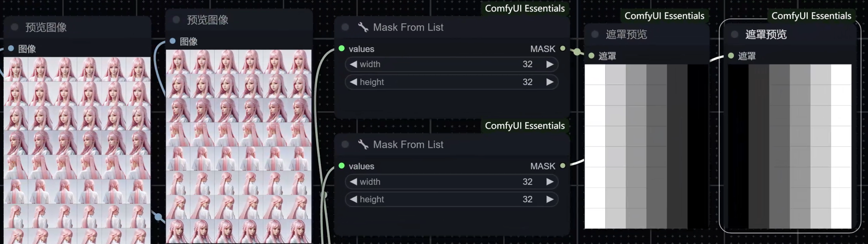The width and height of the screenshot is (868, 244).
Task: Click the MASK output dot of upper Mask From List
Action: [x=563, y=48]
